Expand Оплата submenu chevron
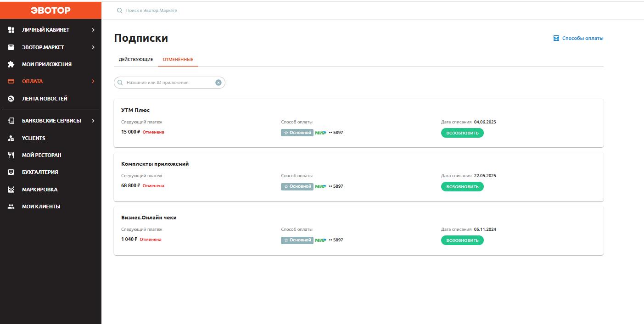 click(x=93, y=81)
